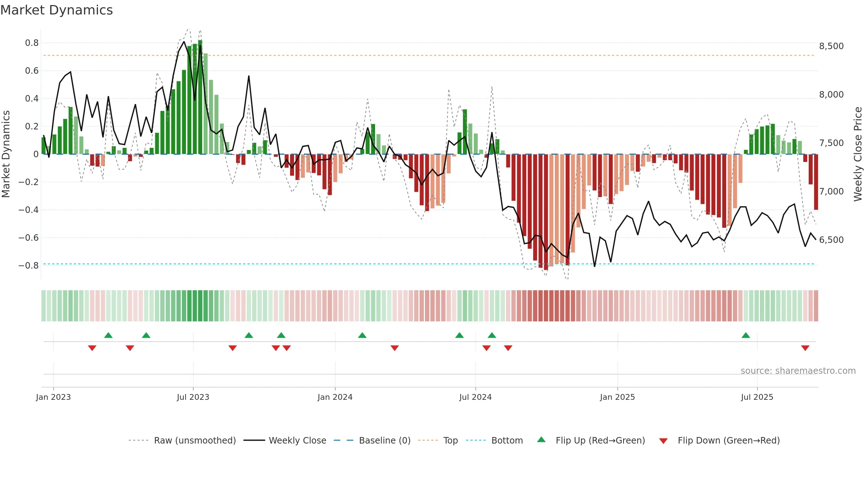This screenshot has width=868, height=488.
Task: Click the Jan 2025 x-axis label
Action: pos(618,397)
